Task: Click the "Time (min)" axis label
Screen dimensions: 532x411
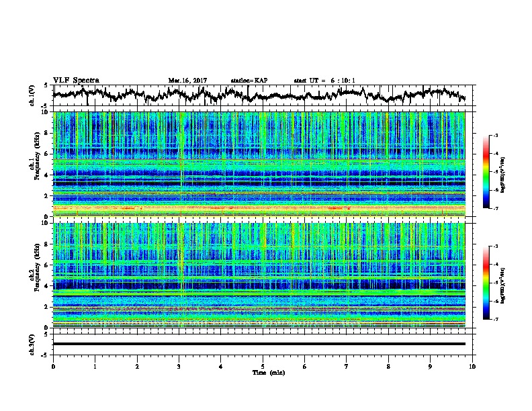Action: pyautogui.click(x=269, y=373)
